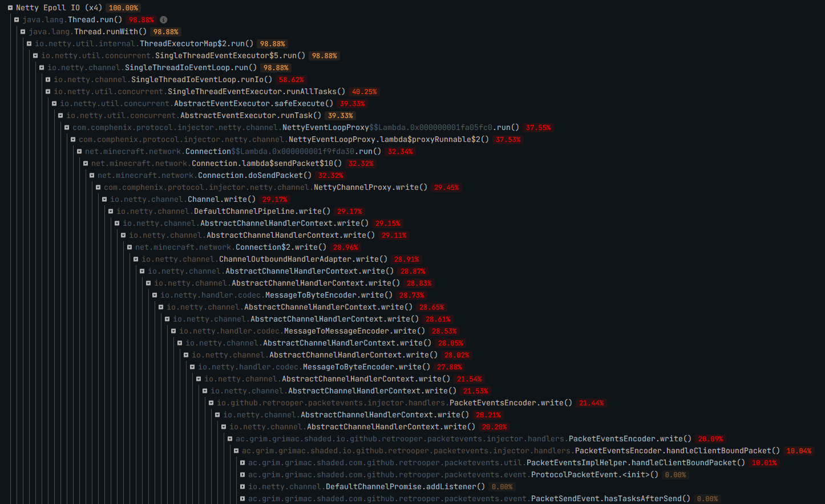Collapse the AbstractChannelHandlerContext.write() node at 21.54%
The width and height of the screenshot is (825, 504).
tap(199, 379)
